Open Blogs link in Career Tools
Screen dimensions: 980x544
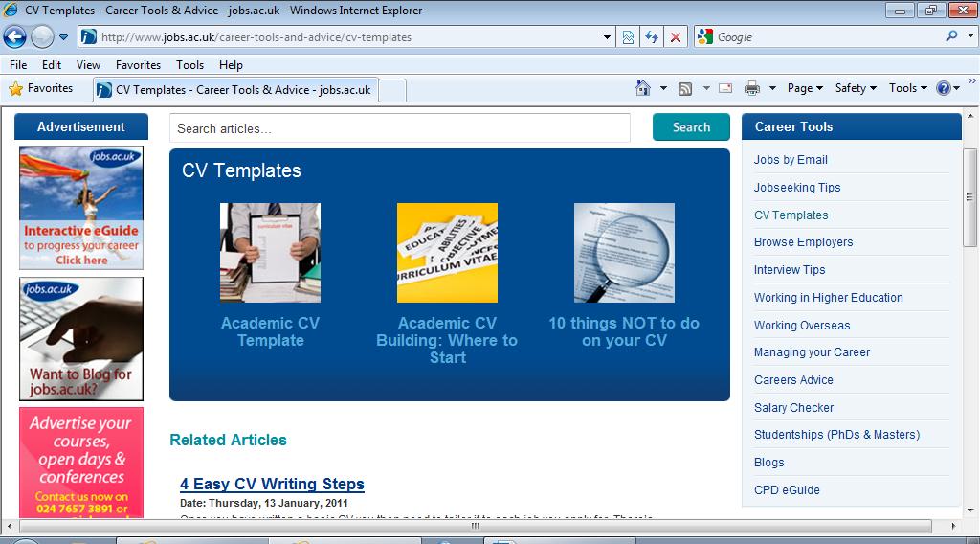tap(768, 463)
